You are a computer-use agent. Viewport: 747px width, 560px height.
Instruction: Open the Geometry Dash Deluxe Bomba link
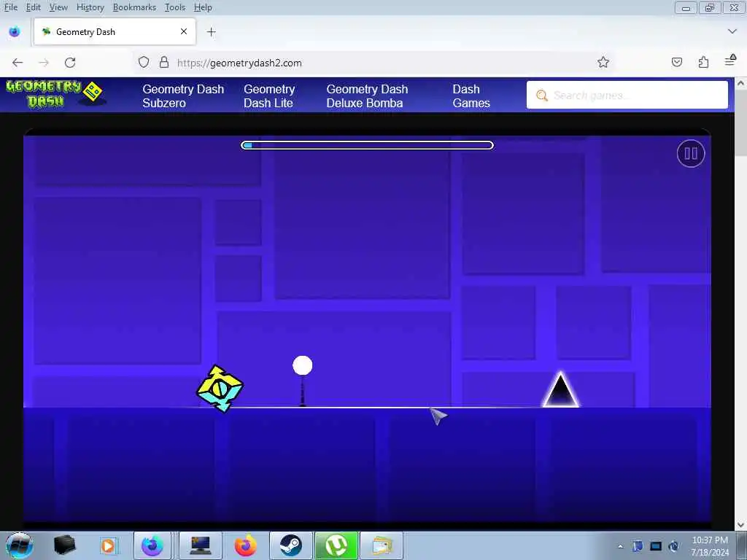point(367,96)
